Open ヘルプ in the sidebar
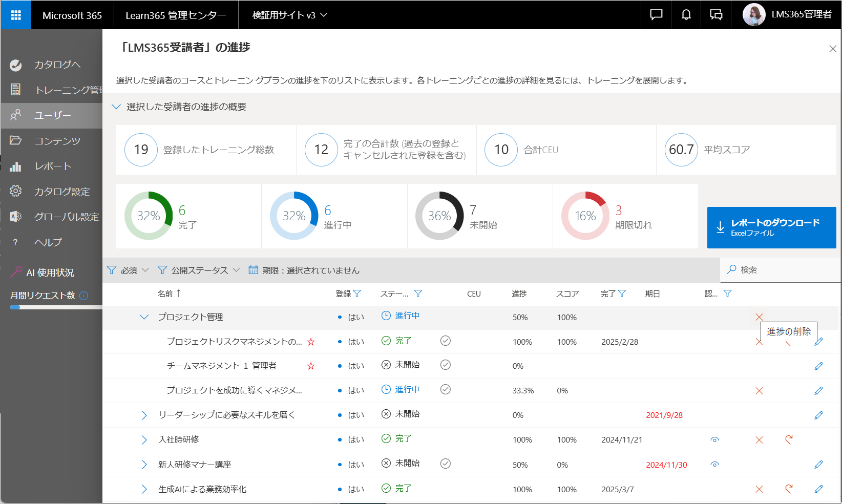This screenshot has width=842, height=504. coord(52,242)
